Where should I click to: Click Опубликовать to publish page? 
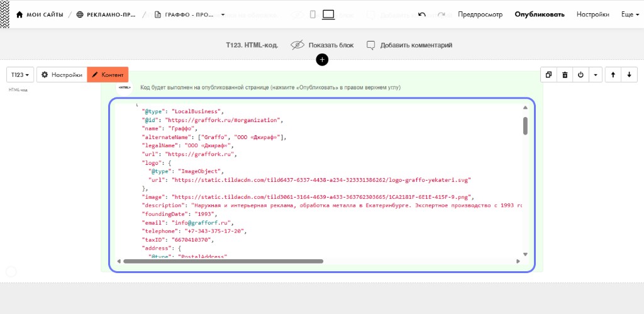[x=539, y=14]
